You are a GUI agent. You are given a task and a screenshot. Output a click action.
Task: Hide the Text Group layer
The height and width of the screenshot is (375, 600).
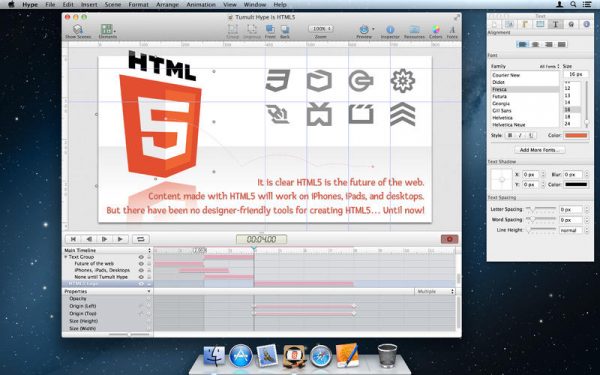point(141,257)
